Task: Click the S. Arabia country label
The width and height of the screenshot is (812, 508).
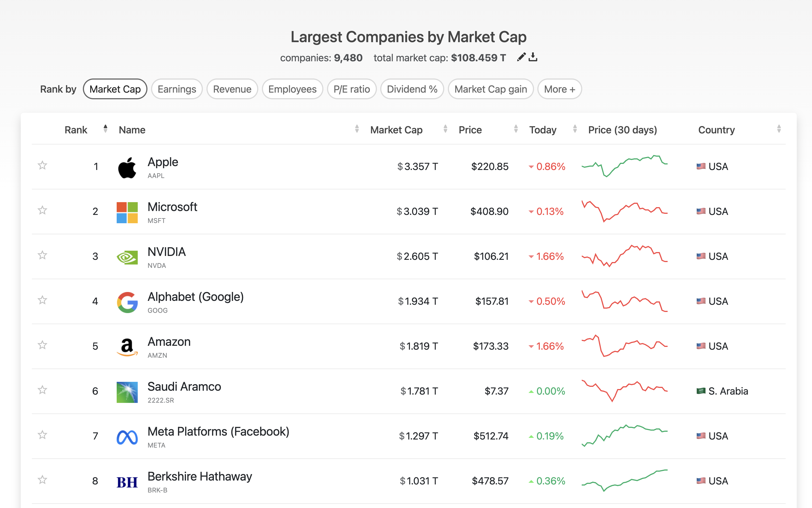Action: point(728,391)
